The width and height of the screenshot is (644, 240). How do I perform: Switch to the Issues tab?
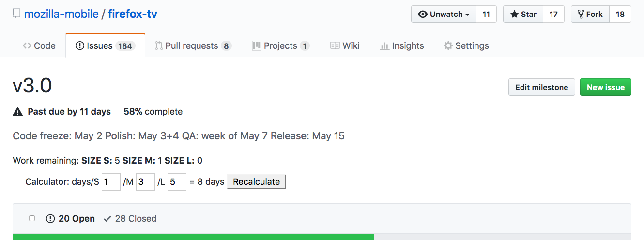(105, 46)
